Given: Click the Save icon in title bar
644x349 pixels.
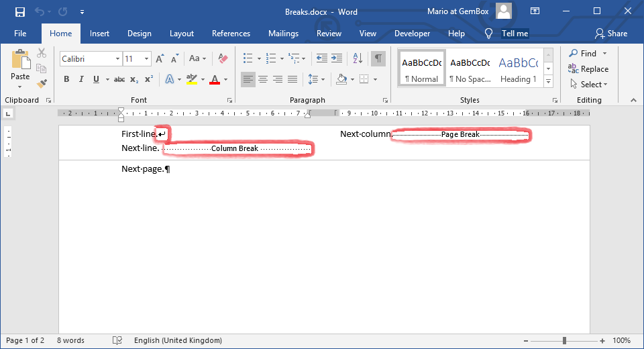Looking at the screenshot, I should point(20,11).
